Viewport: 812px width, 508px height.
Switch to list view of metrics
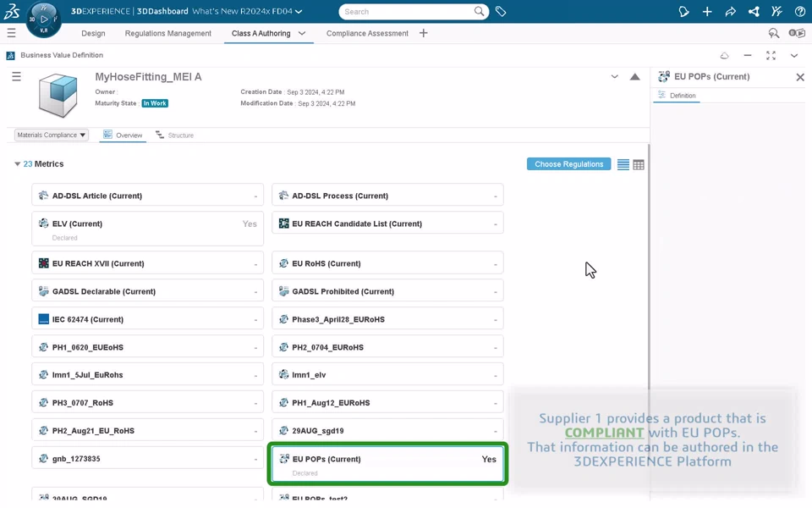[623, 164]
